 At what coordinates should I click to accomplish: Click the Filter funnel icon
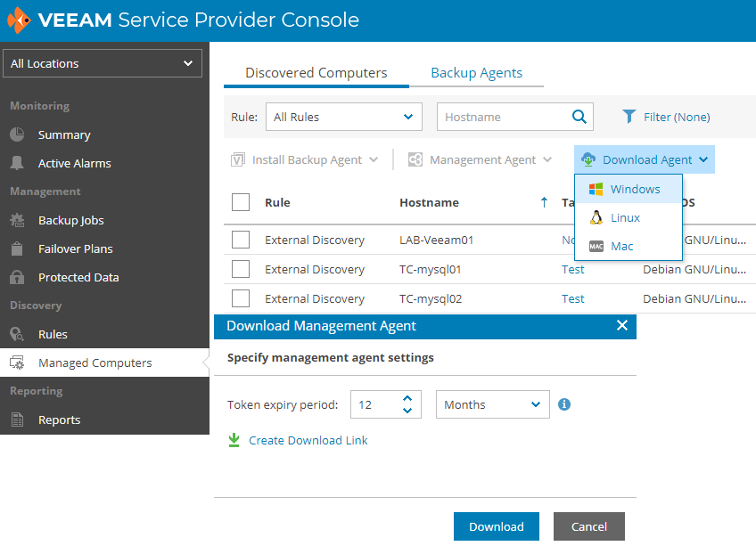629,117
